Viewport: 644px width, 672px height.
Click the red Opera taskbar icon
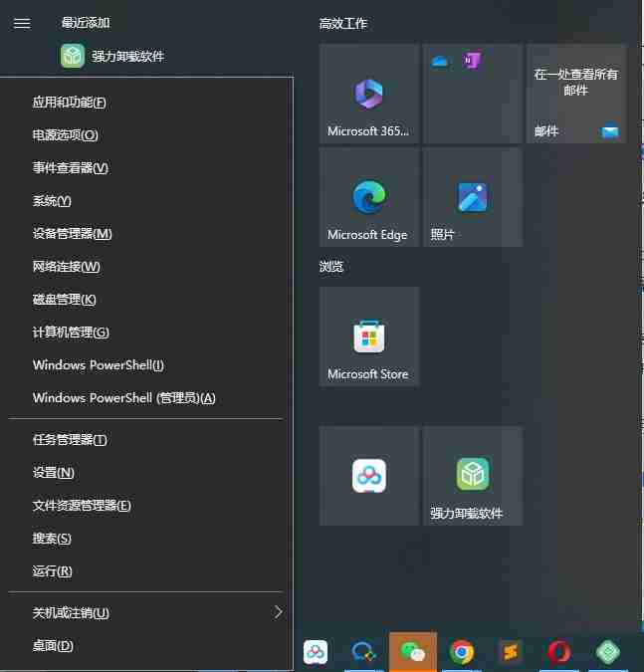(559, 652)
